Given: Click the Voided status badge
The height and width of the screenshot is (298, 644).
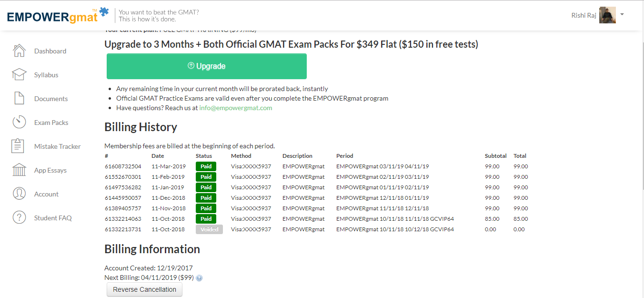Looking at the screenshot, I should click(x=209, y=229).
